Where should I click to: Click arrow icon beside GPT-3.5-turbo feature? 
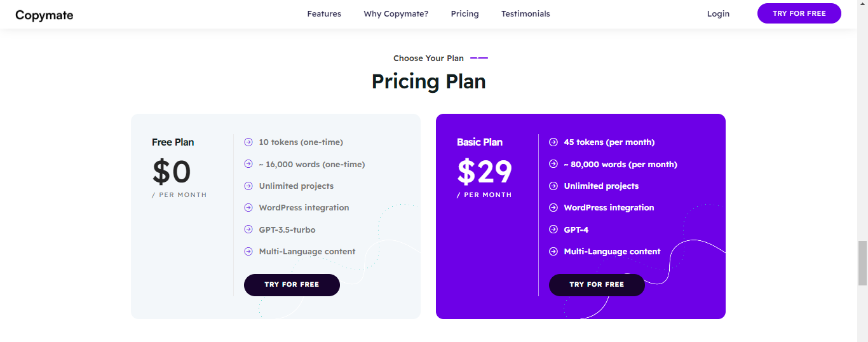[x=248, y=229]
